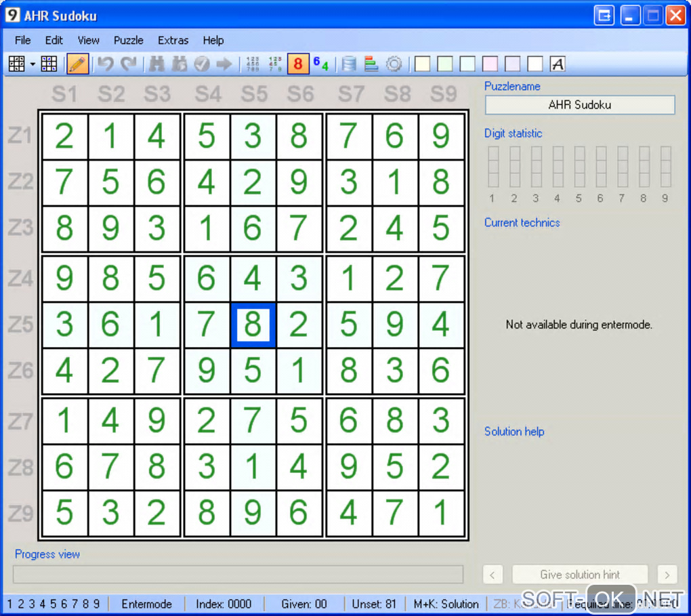The height and width of the screenshot is (616, 691).
Task: Click the undo arrow icon
Action: click(x=106, y=64)
